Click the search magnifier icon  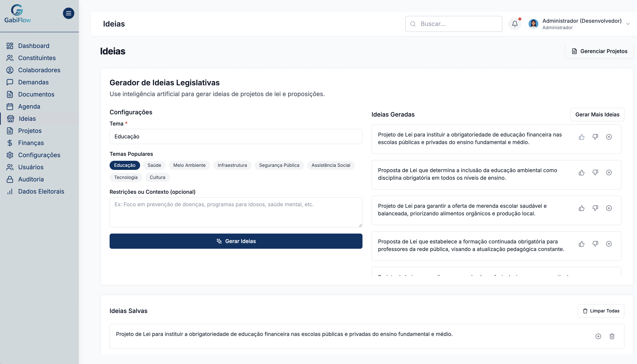pos(413,24)
